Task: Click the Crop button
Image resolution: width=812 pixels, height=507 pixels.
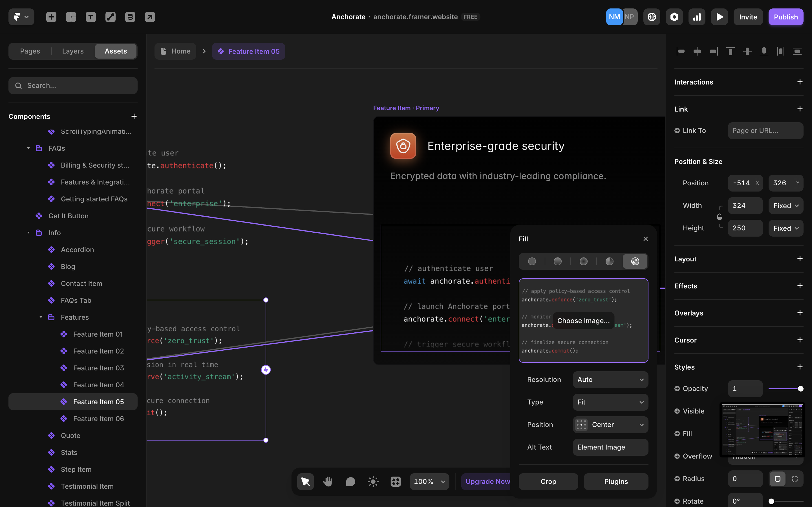Action: coord(548,482)
